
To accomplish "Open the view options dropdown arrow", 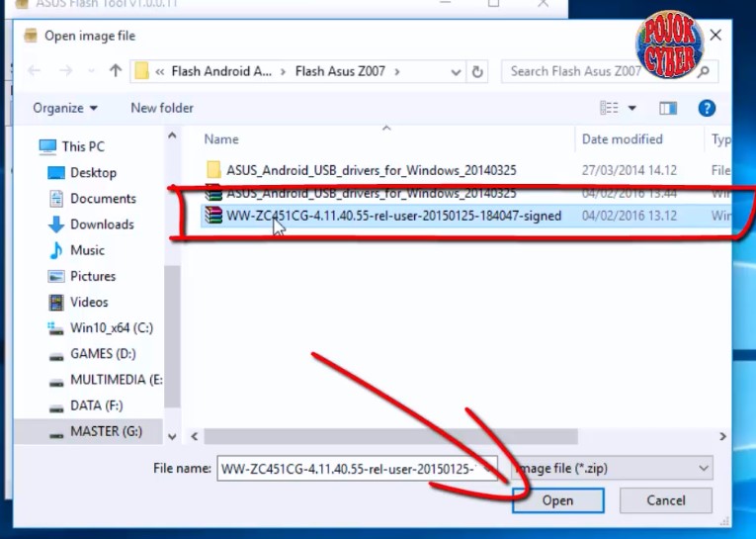I will pos(631,108).
